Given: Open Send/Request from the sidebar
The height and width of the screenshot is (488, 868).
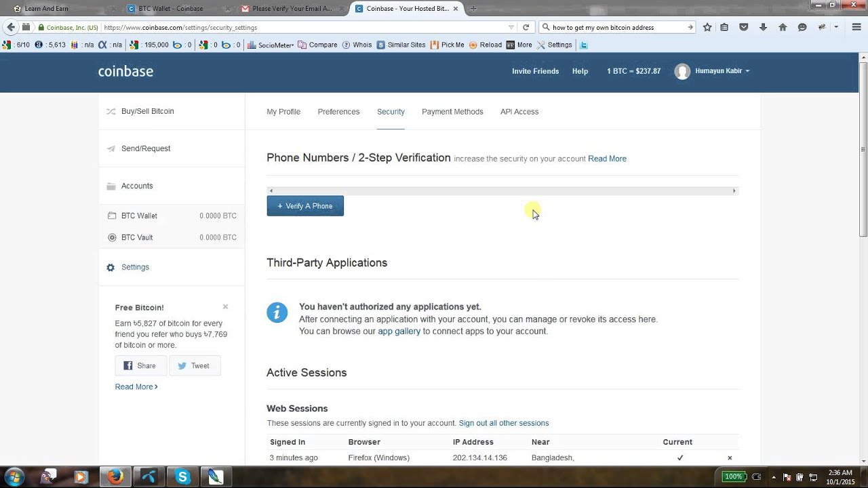Looking at the screenshot, I should click(x=146, y=148).
